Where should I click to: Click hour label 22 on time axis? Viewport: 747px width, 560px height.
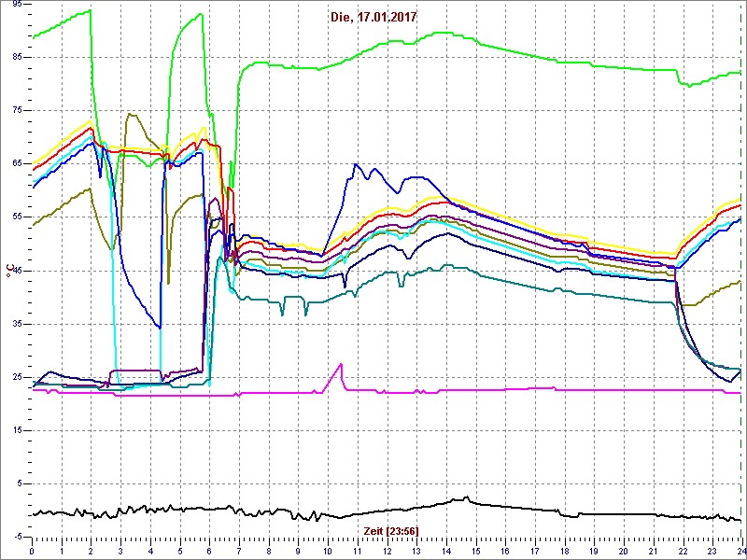click(x=684, y=552)
